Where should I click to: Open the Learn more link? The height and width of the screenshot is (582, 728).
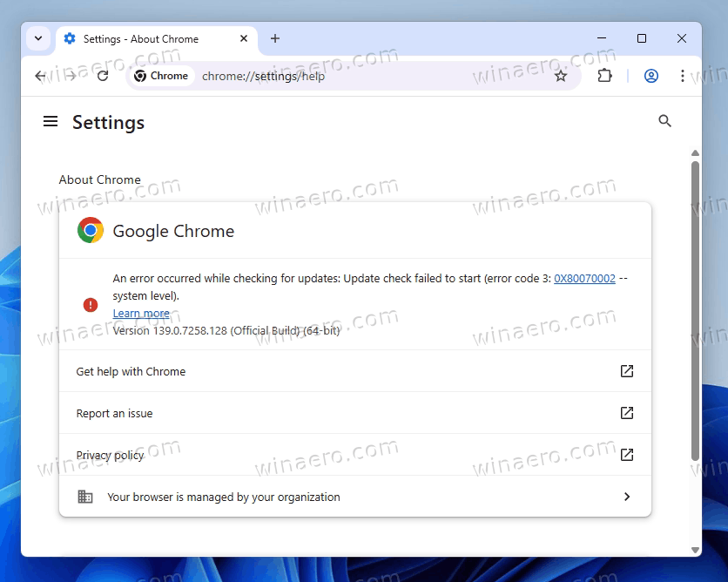click(141, 314)
